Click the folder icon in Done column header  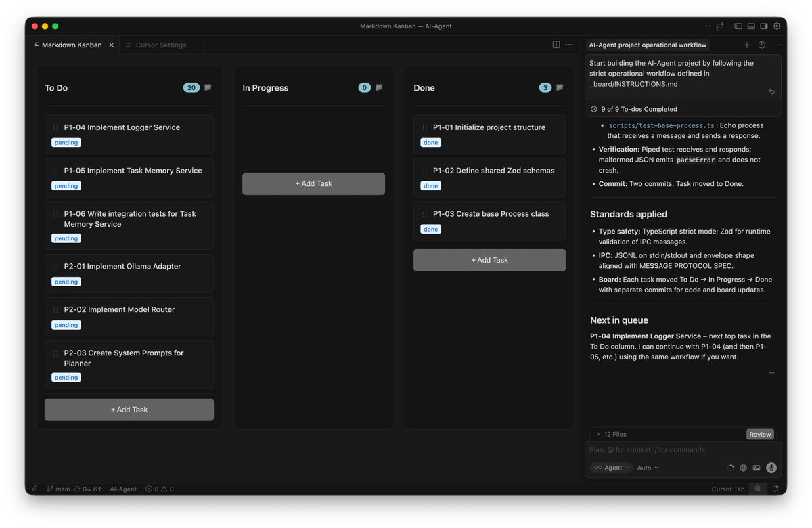coord(560,87)
